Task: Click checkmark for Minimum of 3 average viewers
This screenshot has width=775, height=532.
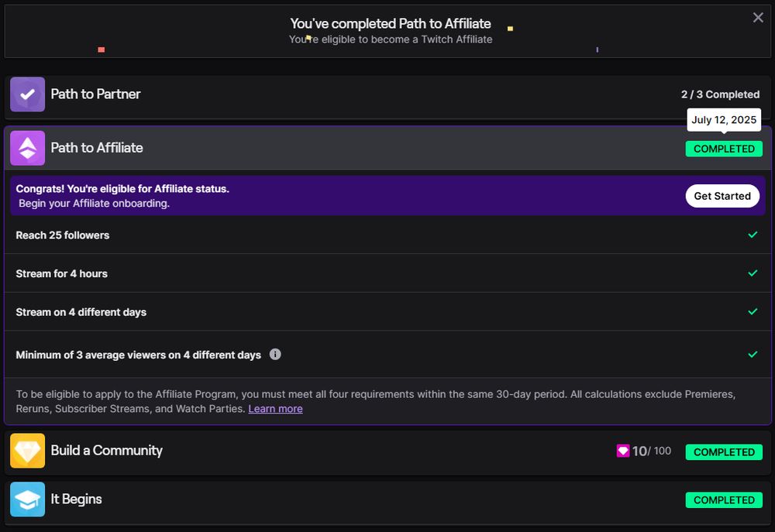Action: coord(753,355)
